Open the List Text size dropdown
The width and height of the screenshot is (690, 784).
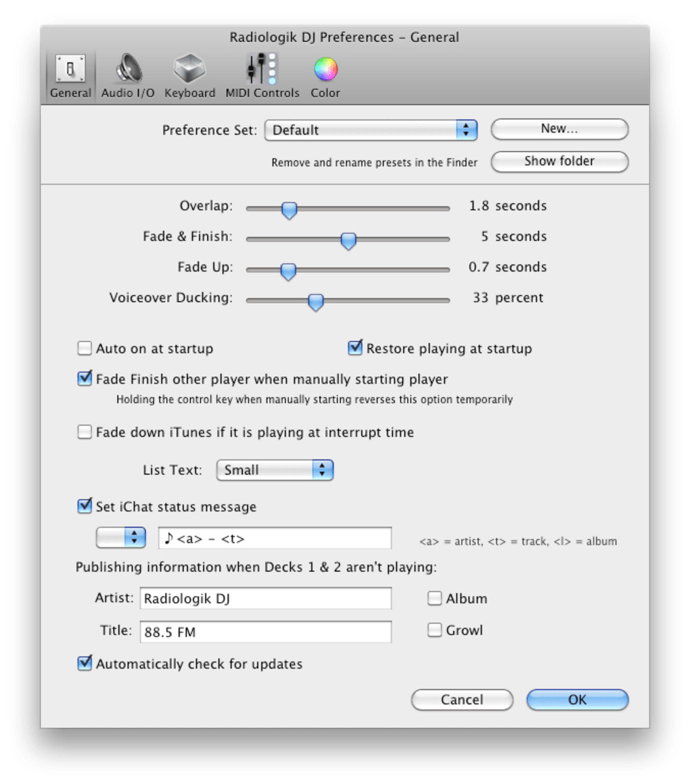tap(275, 470)
